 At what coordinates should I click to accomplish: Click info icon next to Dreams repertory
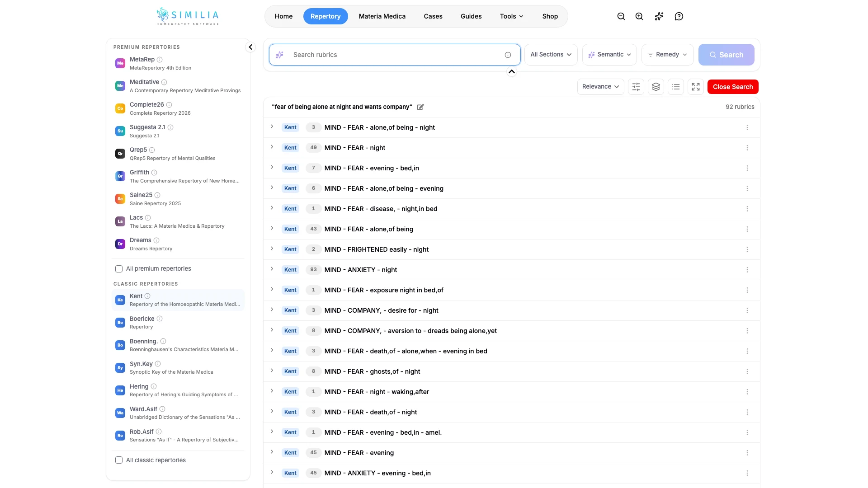coord(156,240)
